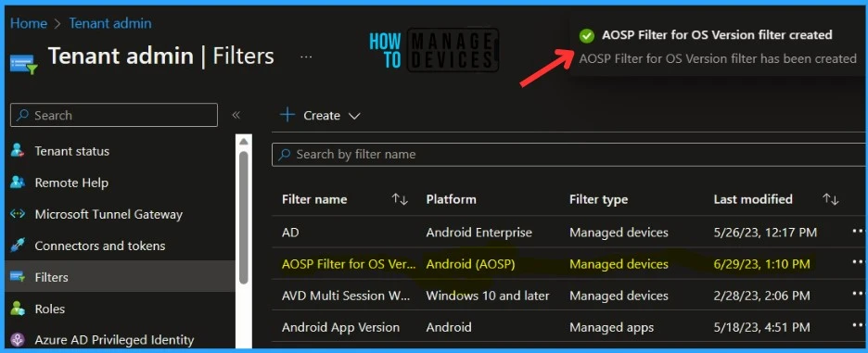The width and height of the screenshot is (868, 353).
Task: Click the Tenant status sidebar icon
Action: pyautogui.click(x=18, y=150)
